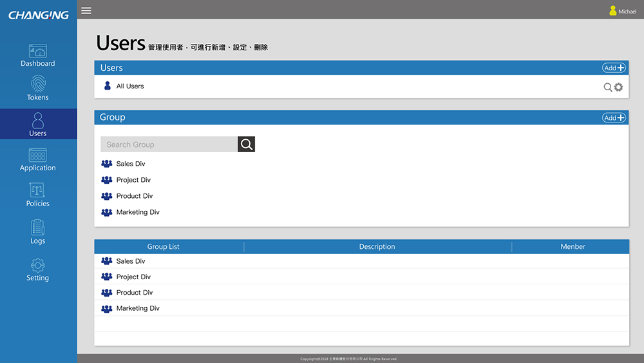Image resolution: width=644 pixels, height=363 pixels.
Task: Go to Tokens fingerprint section
Action: coord(38,88)
